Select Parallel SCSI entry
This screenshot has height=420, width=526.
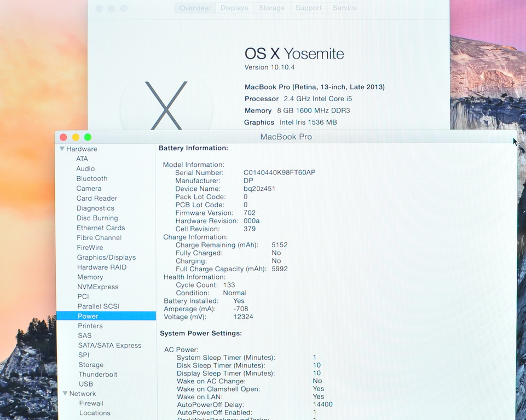99,306
